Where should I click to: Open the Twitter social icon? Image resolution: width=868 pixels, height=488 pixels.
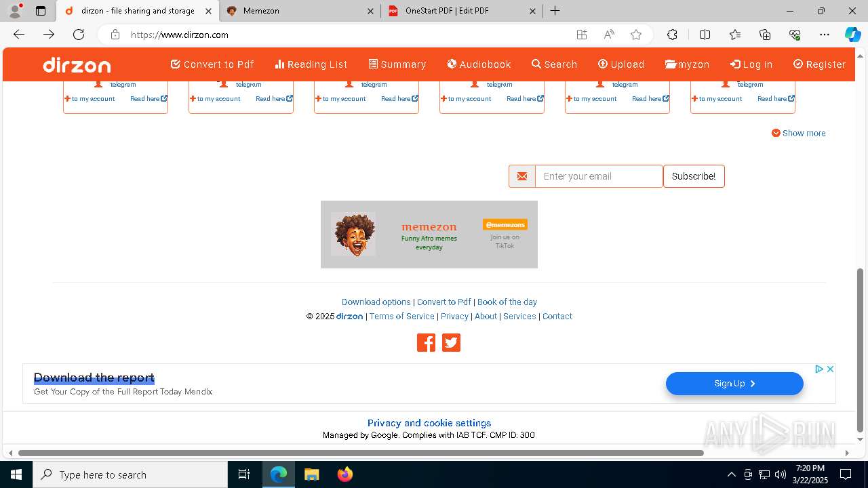coord(452,343)
